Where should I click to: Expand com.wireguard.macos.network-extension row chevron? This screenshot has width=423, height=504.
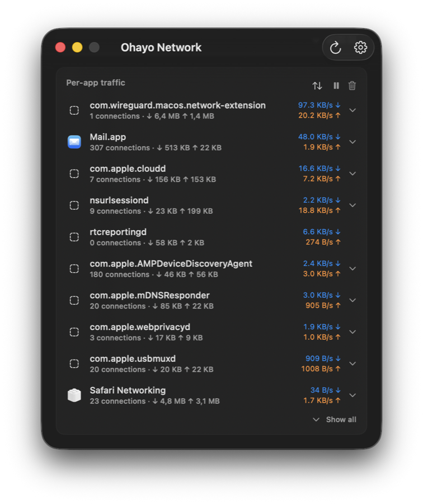tap(352, 110)
